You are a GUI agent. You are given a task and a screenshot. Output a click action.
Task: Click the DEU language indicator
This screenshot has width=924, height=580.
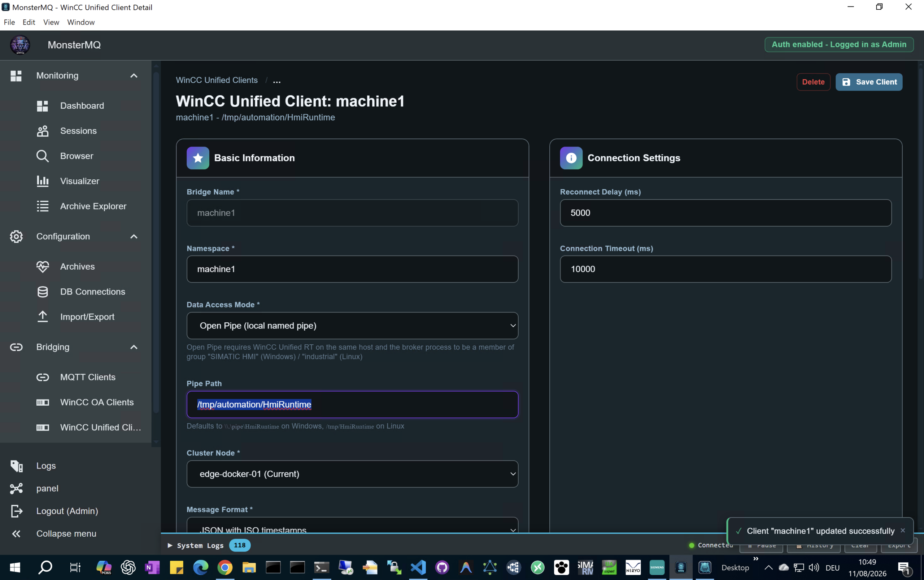point(833,568)
